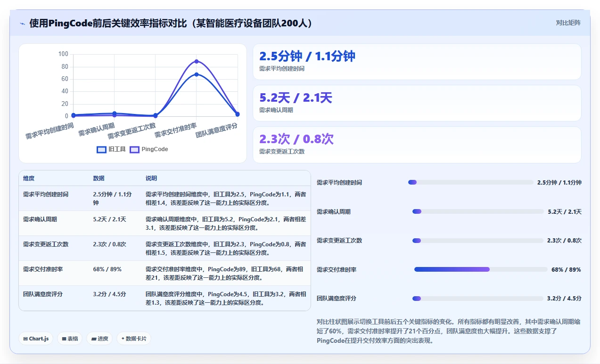Viewport: 600px width, 364px height.
Task: Click the 表格 tag chip
Action: pyautogui.click(x=70, y=339)
